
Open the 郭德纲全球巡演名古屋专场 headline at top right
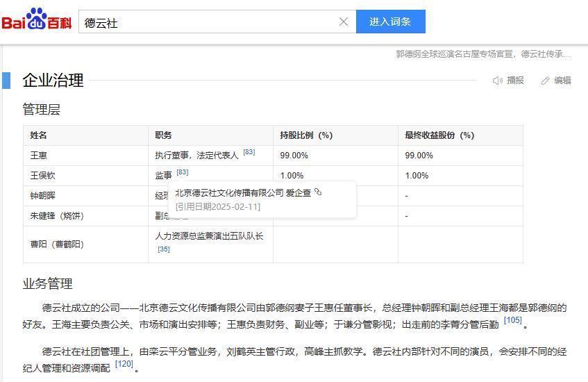tap(483, 53)
